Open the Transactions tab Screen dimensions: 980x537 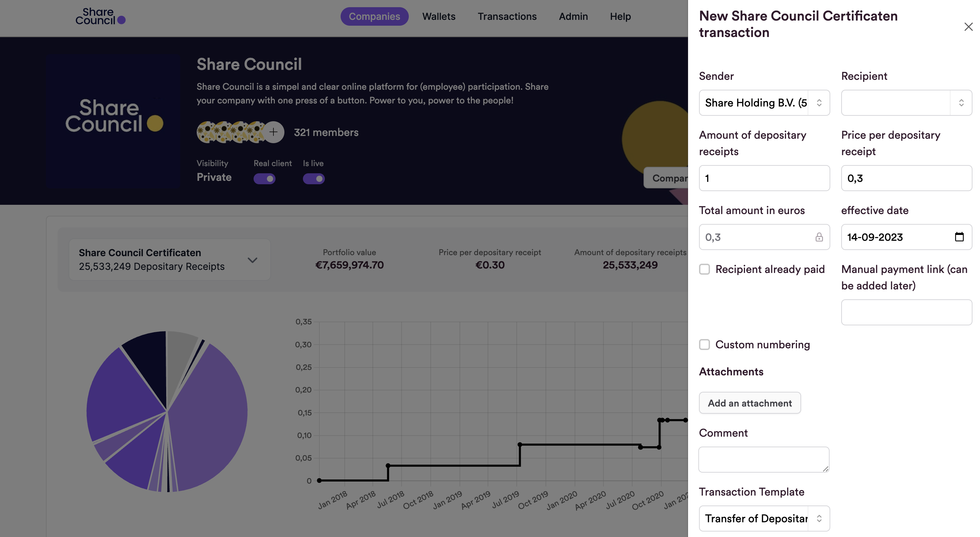pos(507,16)
